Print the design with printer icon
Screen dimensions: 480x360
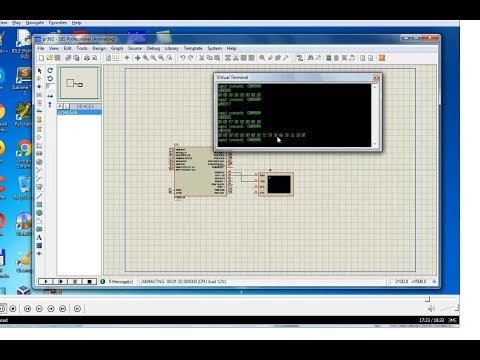[87, 58]
